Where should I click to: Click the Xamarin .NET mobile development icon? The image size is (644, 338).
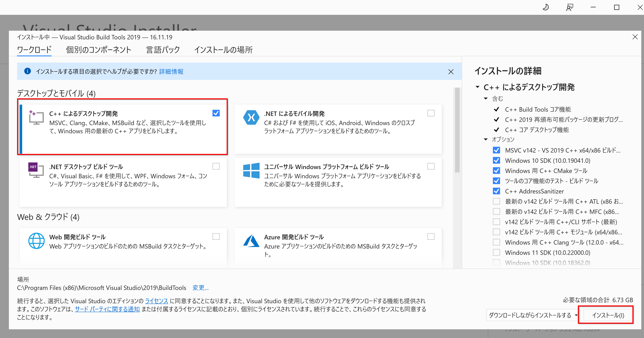pos(251,117)
